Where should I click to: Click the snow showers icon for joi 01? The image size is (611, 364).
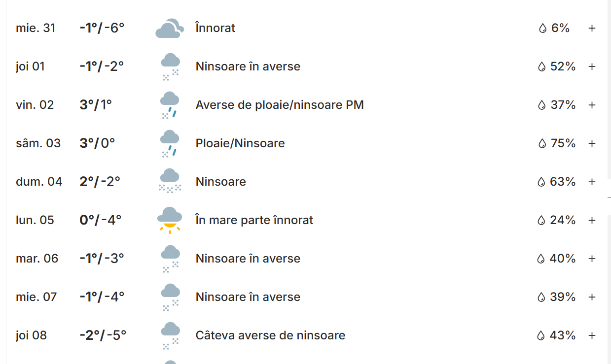(170, 66)
